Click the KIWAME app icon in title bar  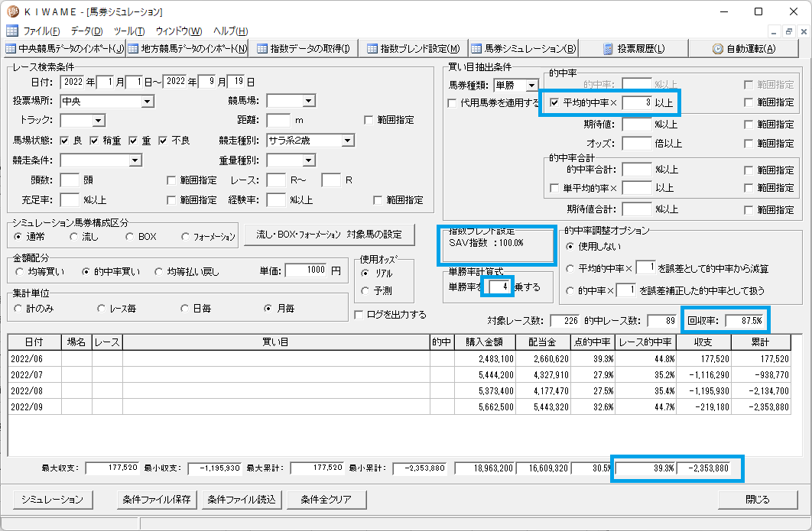tap(13, 11)
